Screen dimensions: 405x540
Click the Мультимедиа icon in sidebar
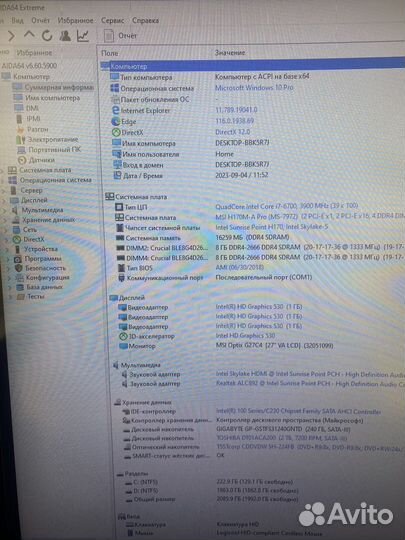tap(15, 210)
